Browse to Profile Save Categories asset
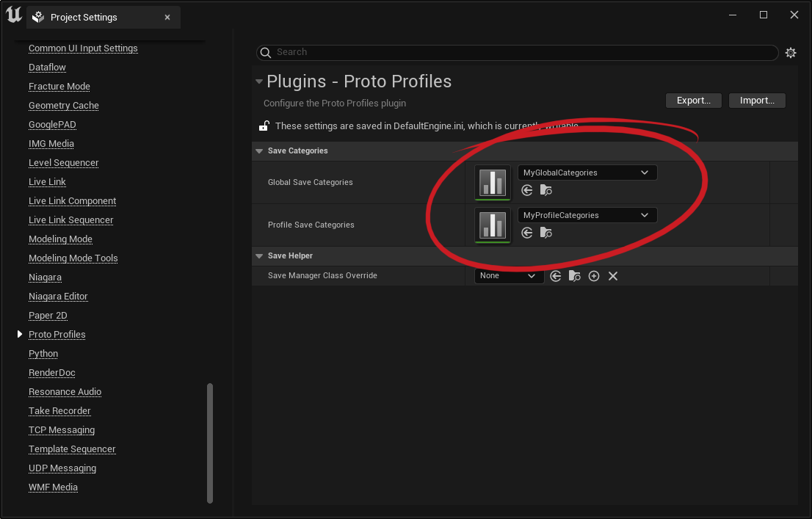 545,233
